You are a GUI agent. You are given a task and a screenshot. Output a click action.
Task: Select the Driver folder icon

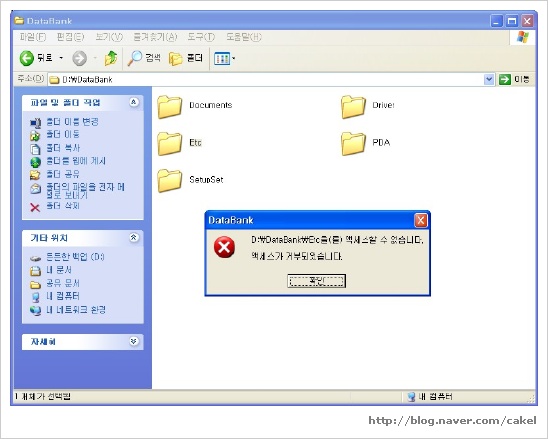click(353, 107)
